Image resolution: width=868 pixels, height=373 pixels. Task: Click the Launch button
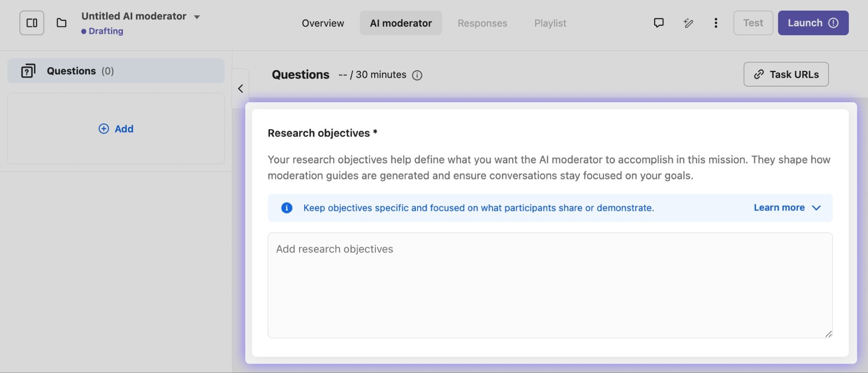pyautogui.click(x=812, y=23)
